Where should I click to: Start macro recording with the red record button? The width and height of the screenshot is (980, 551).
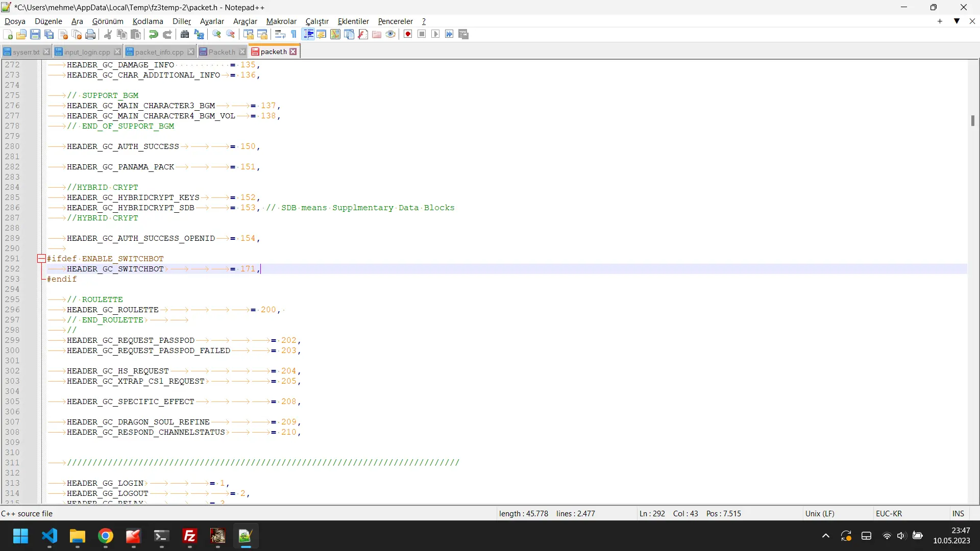tap(408, 34)
